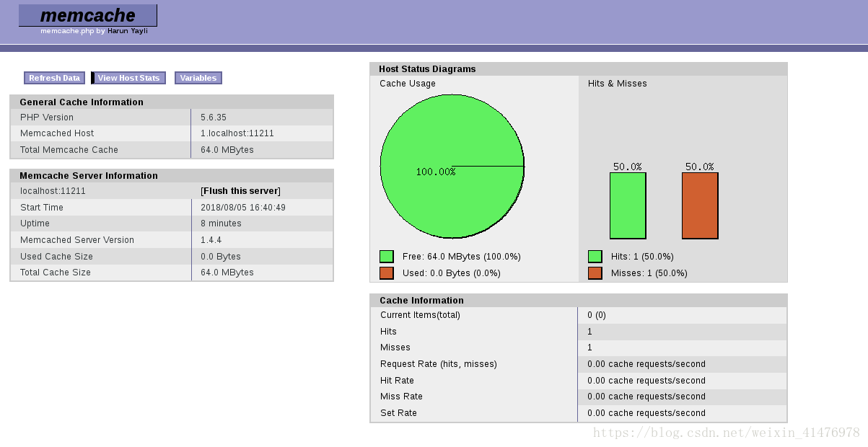Select the localhost:11211 server row label

(53, 191)
